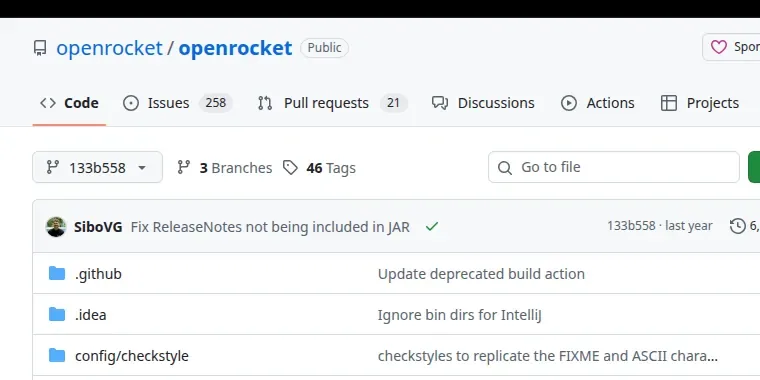This screenshot has width=760, height=380.
Task: Focus the Go to file search field
Action: click(x=614, y=167)
